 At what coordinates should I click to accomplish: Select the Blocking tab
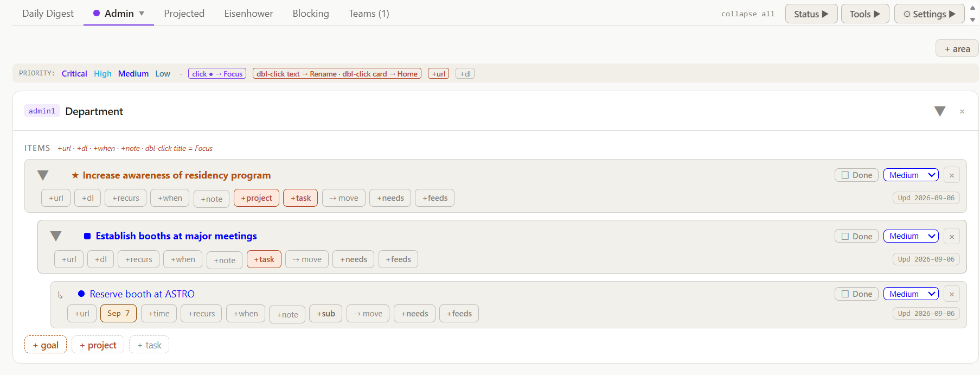click(311, 14)
